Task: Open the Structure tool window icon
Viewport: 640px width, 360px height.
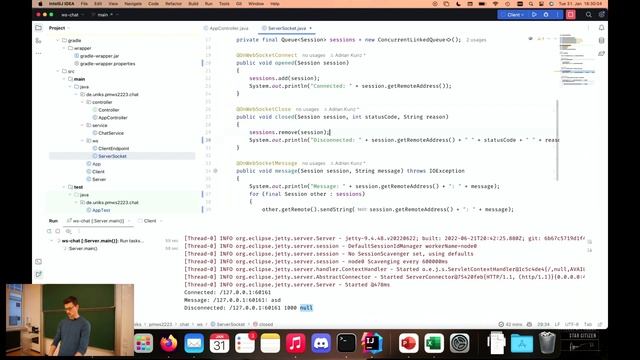Action: [x=38, y=41]
